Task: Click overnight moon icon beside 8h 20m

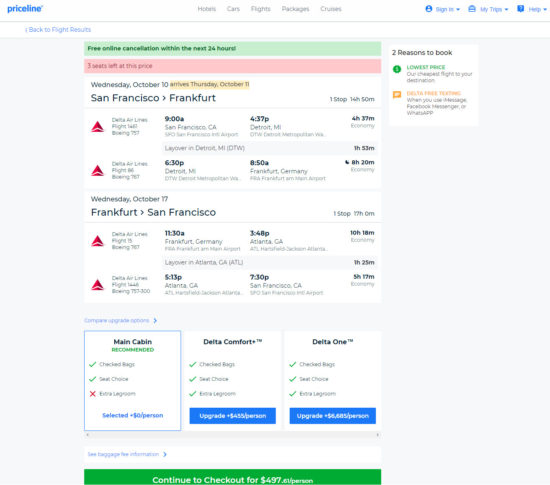Action: pyautogui.click(x=347, y=162)
